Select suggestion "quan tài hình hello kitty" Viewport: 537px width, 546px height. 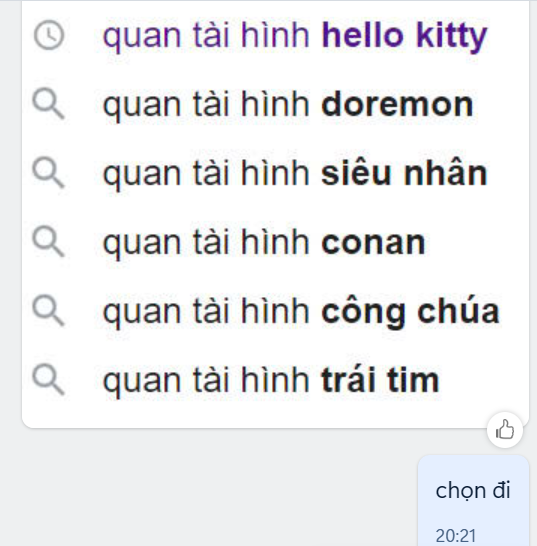(x=275, y=35)
